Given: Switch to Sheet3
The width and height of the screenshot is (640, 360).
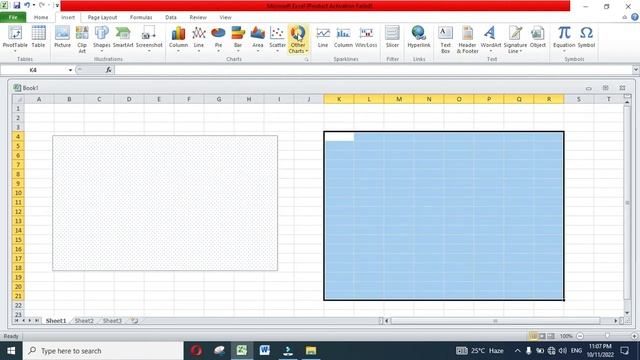Looking at the screenshot, I should pyautogui.click(x=112, y=321).
